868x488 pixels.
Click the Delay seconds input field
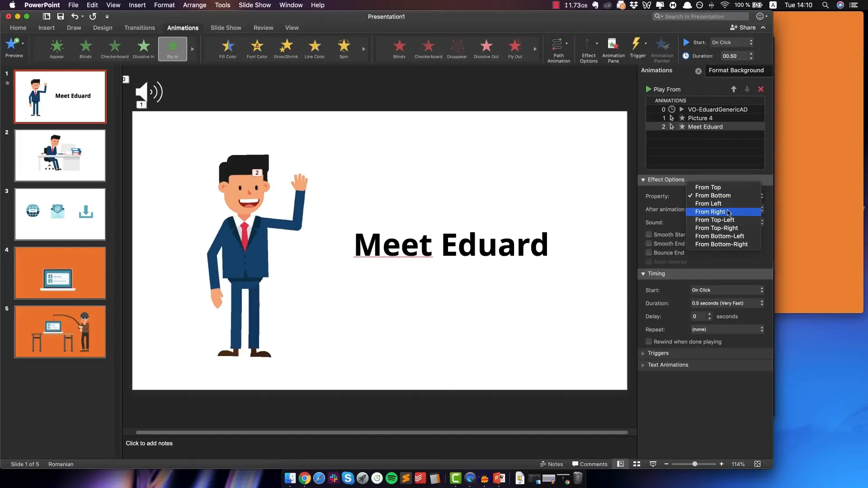tap(698, 316)
